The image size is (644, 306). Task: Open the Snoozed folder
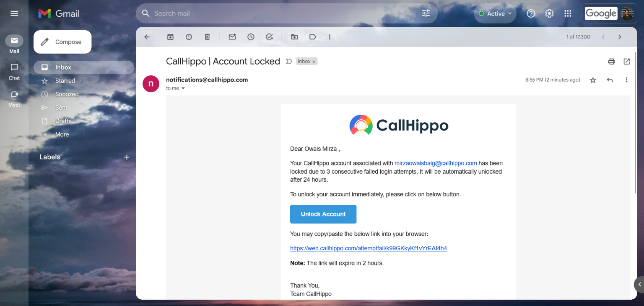click(x=84, y=94)
